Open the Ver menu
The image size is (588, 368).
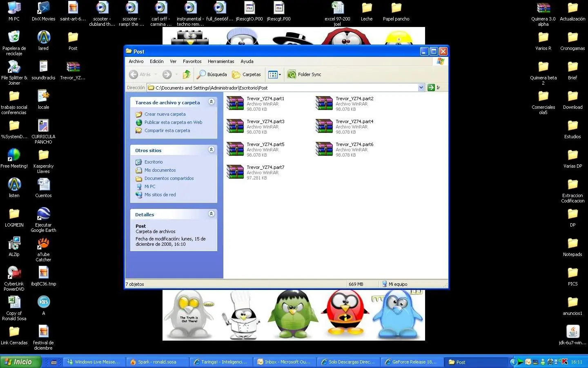point(173,61)
